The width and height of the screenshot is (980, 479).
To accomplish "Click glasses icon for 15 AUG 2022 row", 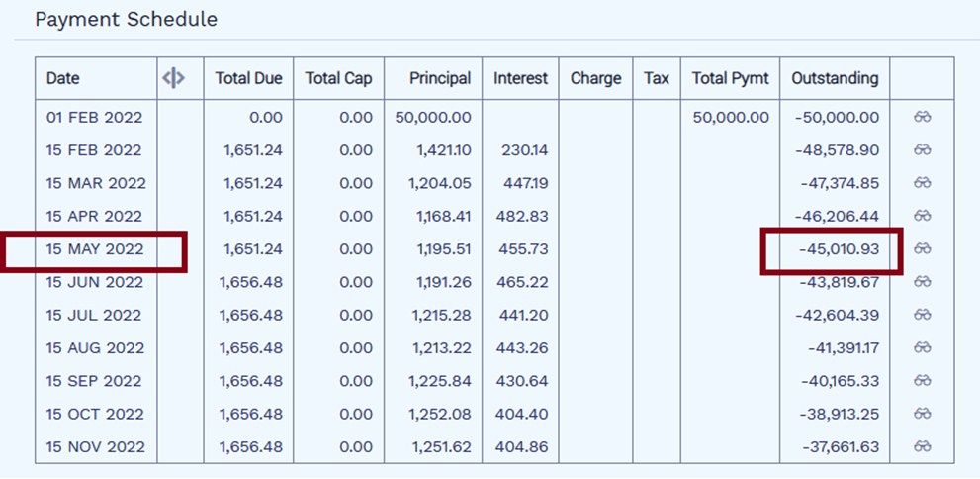I will pos(922,347).
